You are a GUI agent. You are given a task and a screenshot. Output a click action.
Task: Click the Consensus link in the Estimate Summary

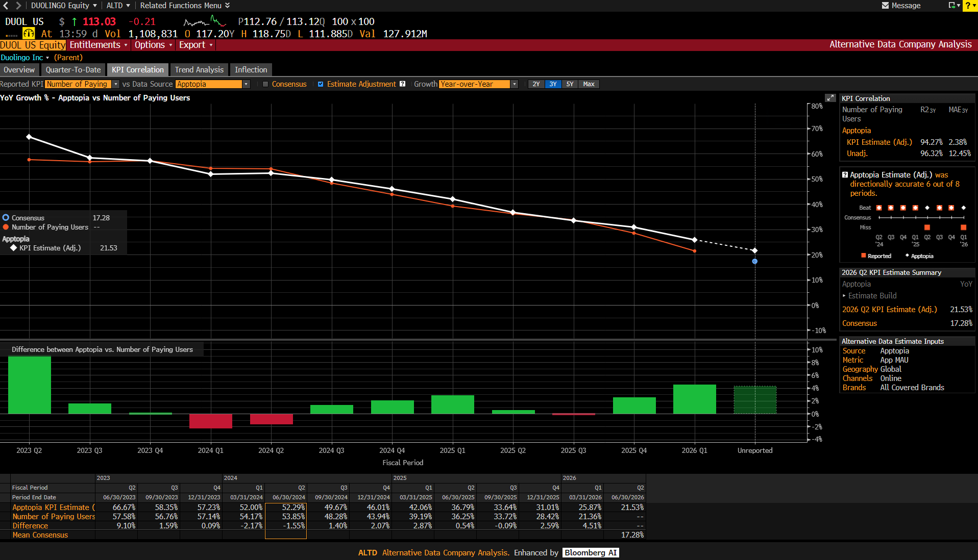(x=860, y=323)
